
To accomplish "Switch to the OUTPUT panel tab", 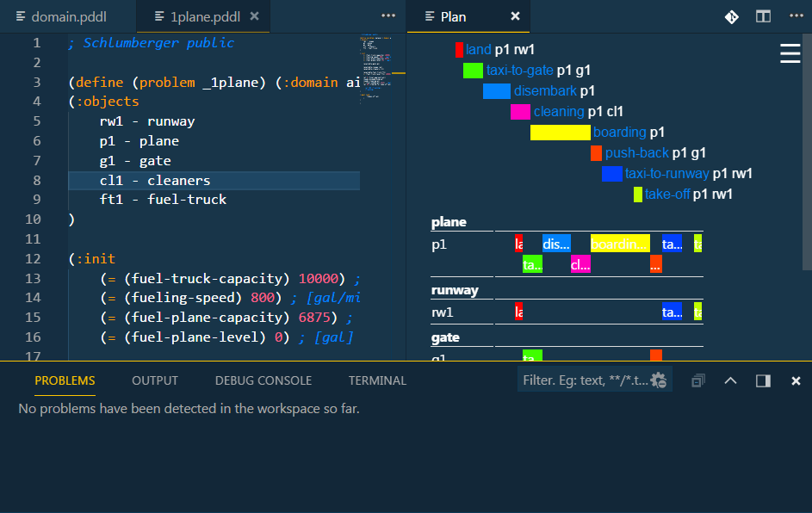I will click(155, 381).
